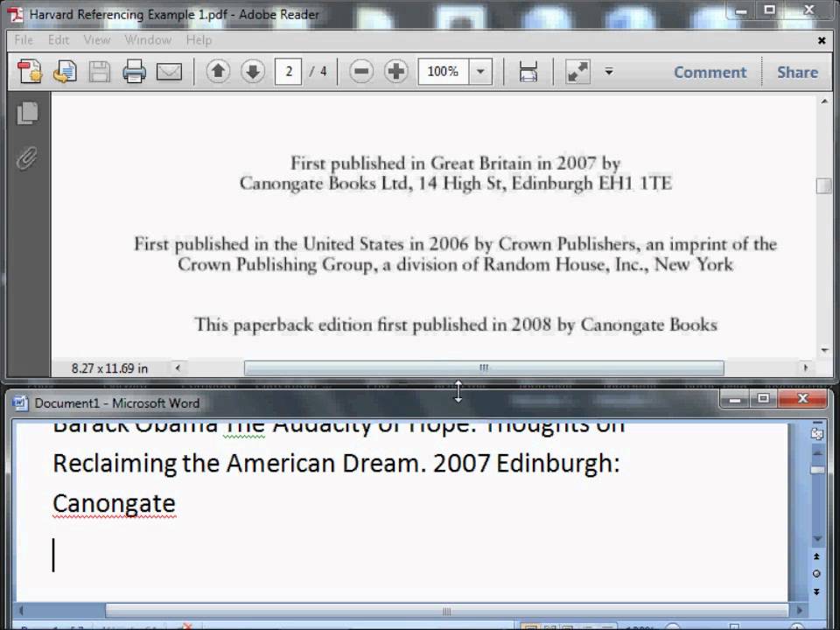This screenshot has width=840, height=630.
Task: Click Previous Page double-arrow in Word scrollbar
Action: click(x=816, y=556)
